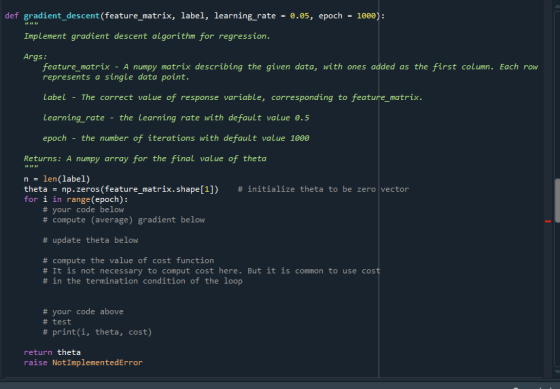This screenshot has height=389, width=560.
Task: Click 'learning_rate' parameter in the function signature
Action: tap(245, 16)
